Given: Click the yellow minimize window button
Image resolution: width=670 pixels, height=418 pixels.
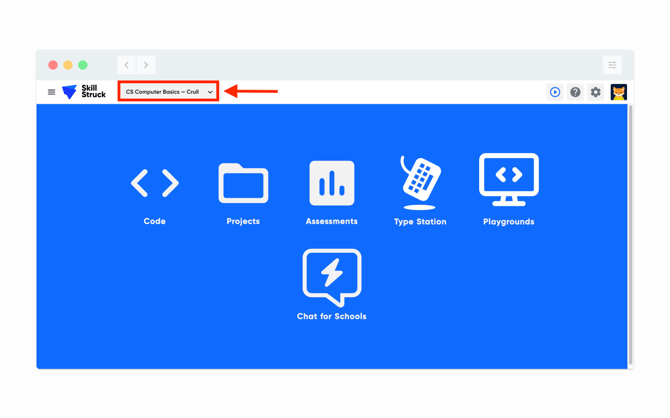Looking at the screenshot, I should pyautogui.click(x=68, y=65).
